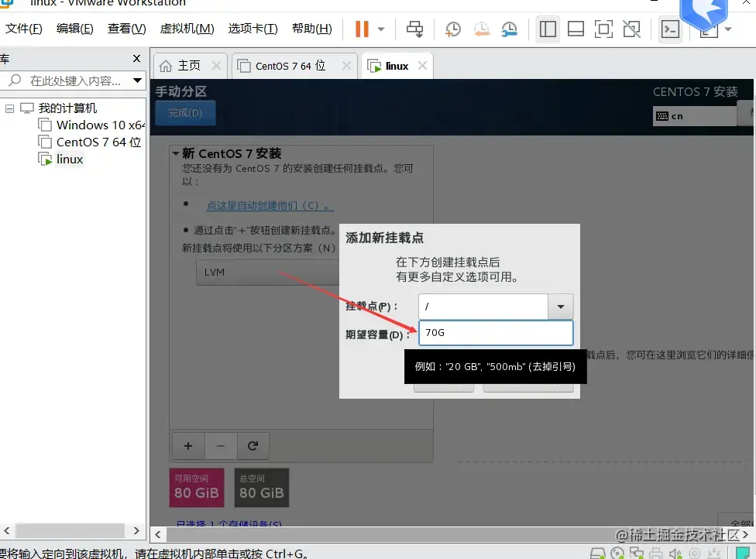Open the 编辑(E) menu
Viewport: 756px width, 559px height.
[74, 29]
